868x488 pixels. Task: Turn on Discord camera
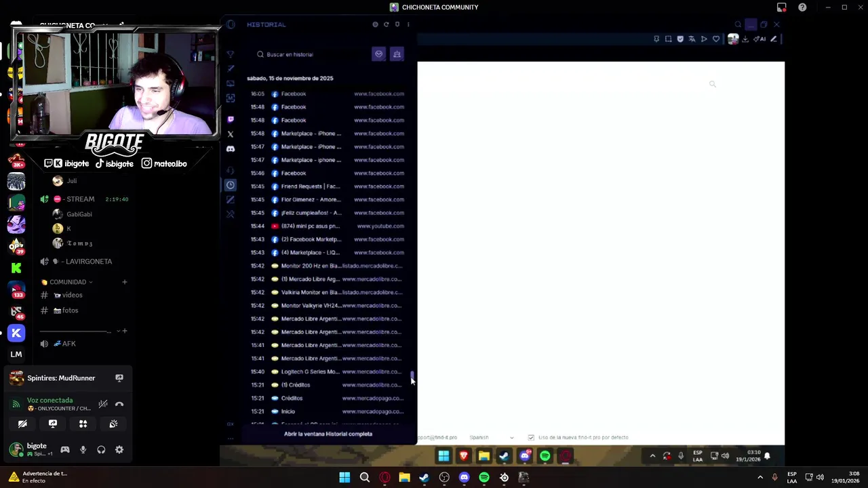pyautogui.click(x=22, y=424)
